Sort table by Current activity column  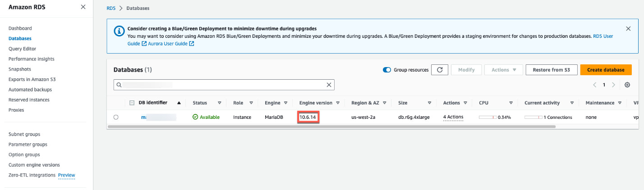coord(572,103)
